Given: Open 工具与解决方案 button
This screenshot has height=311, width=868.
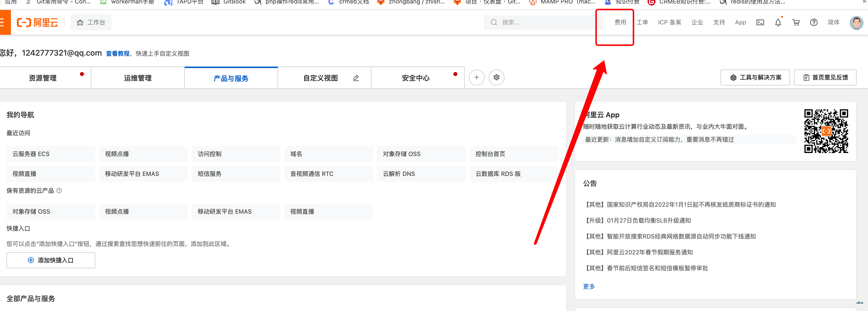Looking at the screenshot, I should click(755, 78).
